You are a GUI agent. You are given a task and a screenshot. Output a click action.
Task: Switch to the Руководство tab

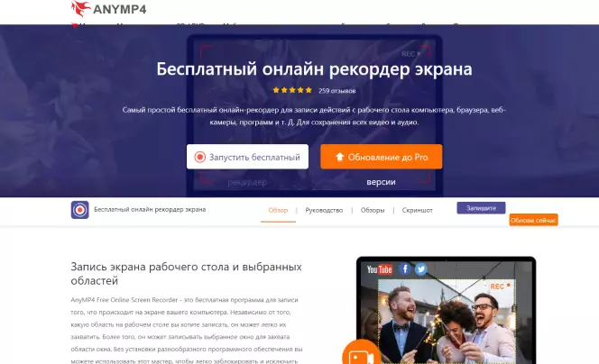click(x=324, y=210)
